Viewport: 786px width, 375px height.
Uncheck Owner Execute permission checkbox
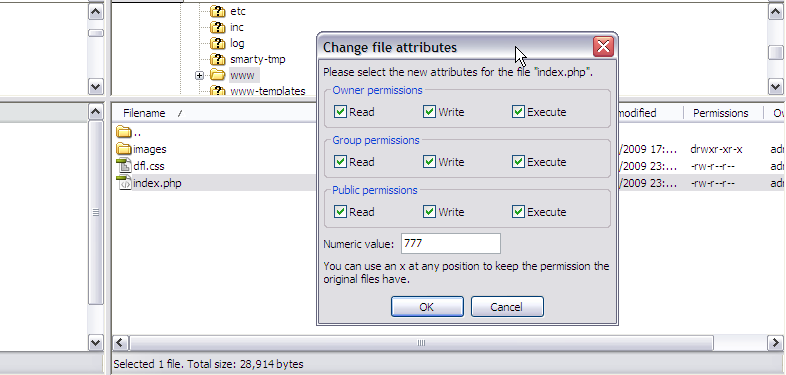click(x=518, y=111)
